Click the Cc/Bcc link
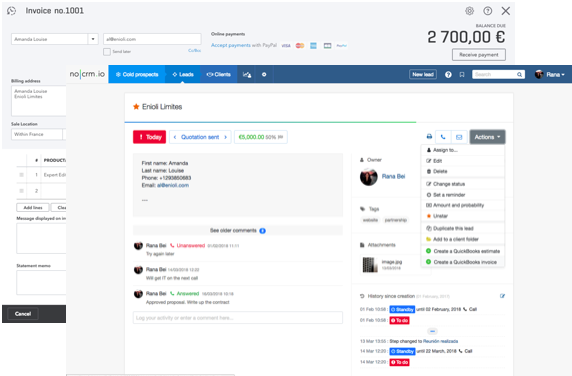This screenshot has width=572, height=376. 194,50
